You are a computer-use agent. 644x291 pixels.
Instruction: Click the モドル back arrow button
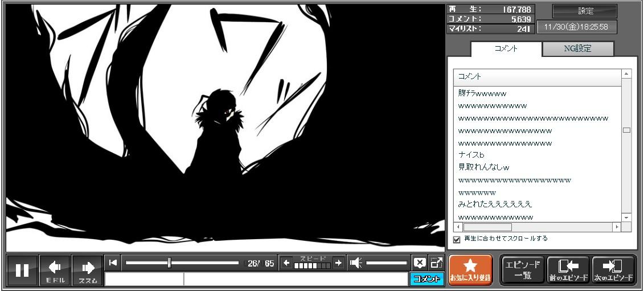tap(55, 270)
